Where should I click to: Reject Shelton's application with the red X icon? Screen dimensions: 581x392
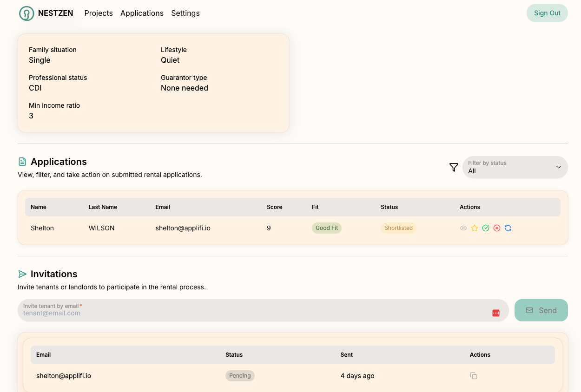click(497, 228)
